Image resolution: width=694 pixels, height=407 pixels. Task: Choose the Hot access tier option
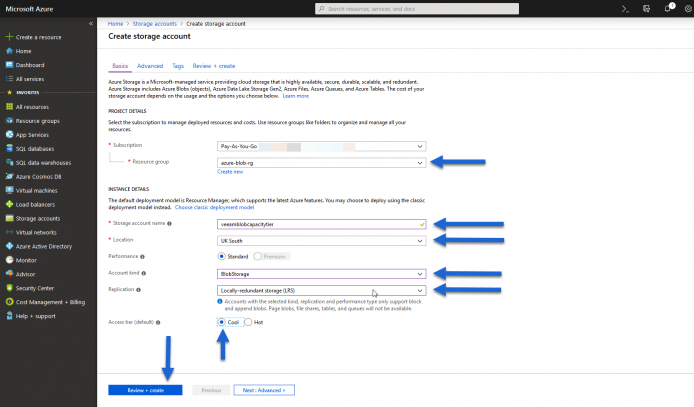[248, 322]
